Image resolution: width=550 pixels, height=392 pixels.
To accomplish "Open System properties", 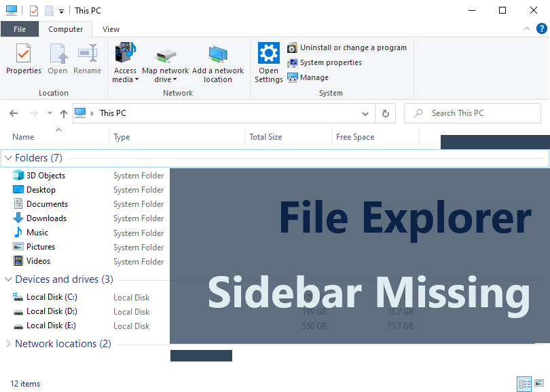I will pyautogui.click(x=325, y=62).
